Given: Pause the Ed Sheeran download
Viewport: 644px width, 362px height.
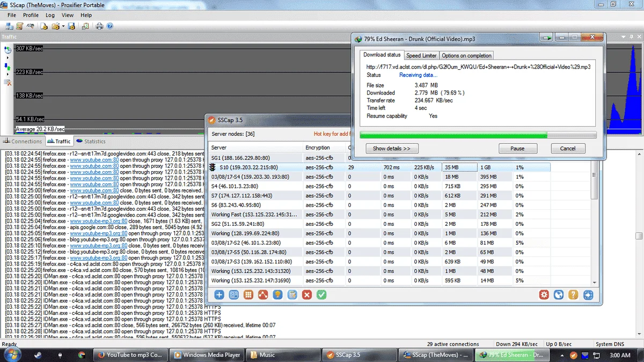Looking at the screenshot, I should pos(517,149).
